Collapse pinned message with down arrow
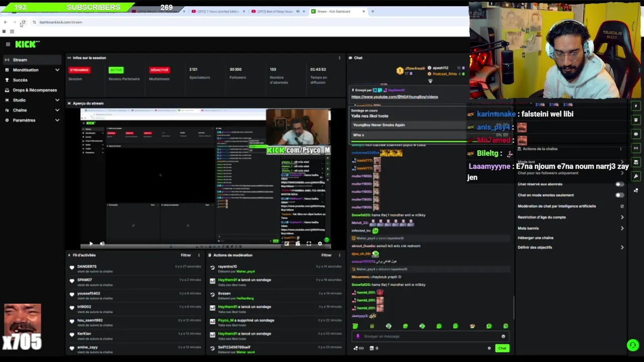The image size is (644, 362). (430, 81)
